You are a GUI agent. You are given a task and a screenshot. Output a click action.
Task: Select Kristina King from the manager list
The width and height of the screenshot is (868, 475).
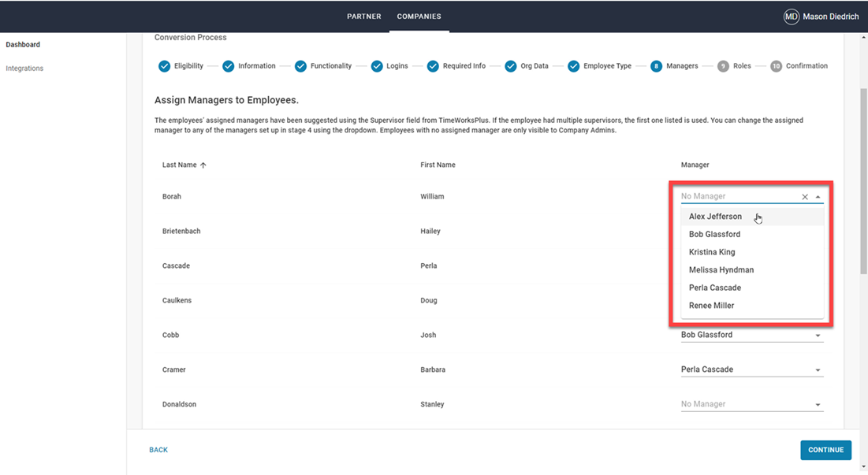pyautogui.click(x=712, y=252)
